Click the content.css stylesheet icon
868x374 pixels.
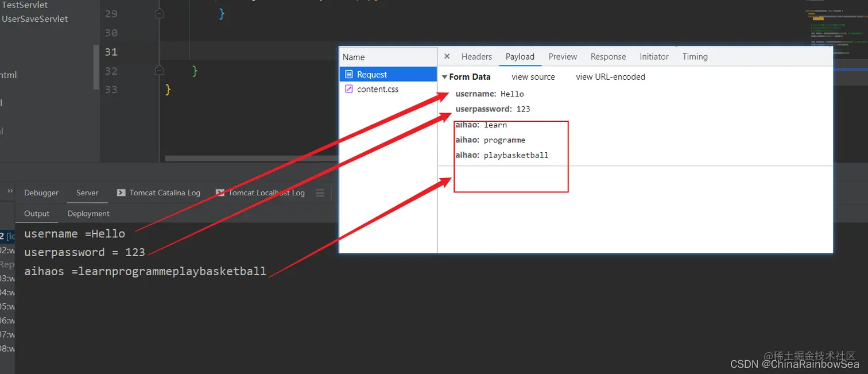tap(348, 89)
